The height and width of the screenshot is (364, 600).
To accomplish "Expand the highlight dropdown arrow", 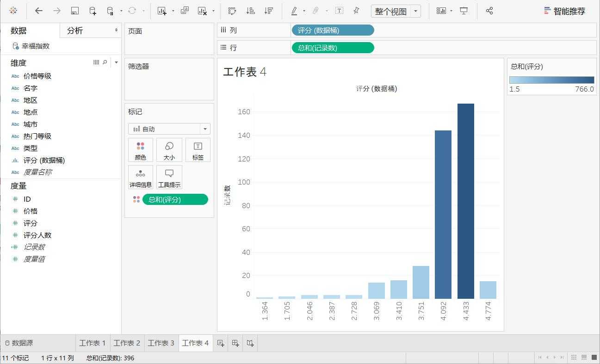I will click(x=304, y=11).
